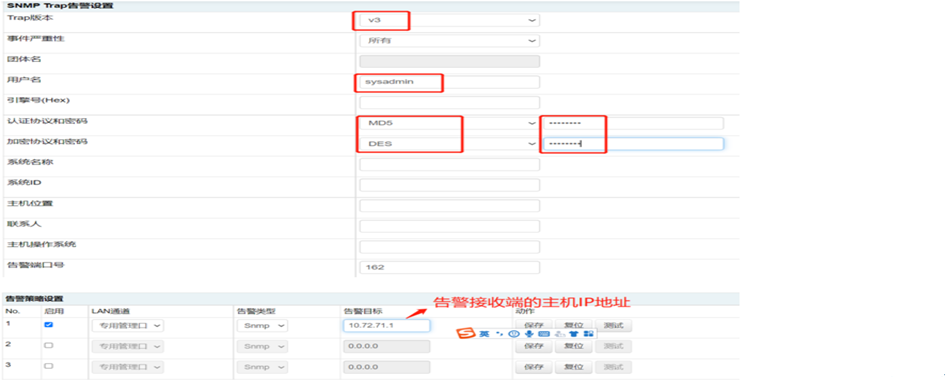The image size is (947, 383).
Task: Click 复位 button for policy row 2
Action: 573,347
